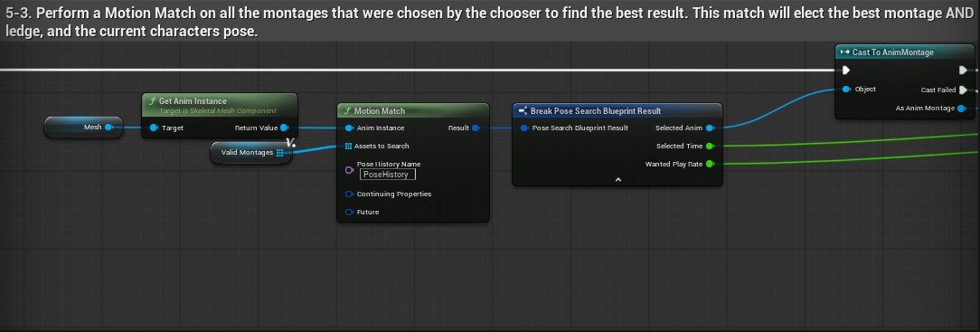
Task: Click the Mesh variable output pin
Action: point(108,127)
